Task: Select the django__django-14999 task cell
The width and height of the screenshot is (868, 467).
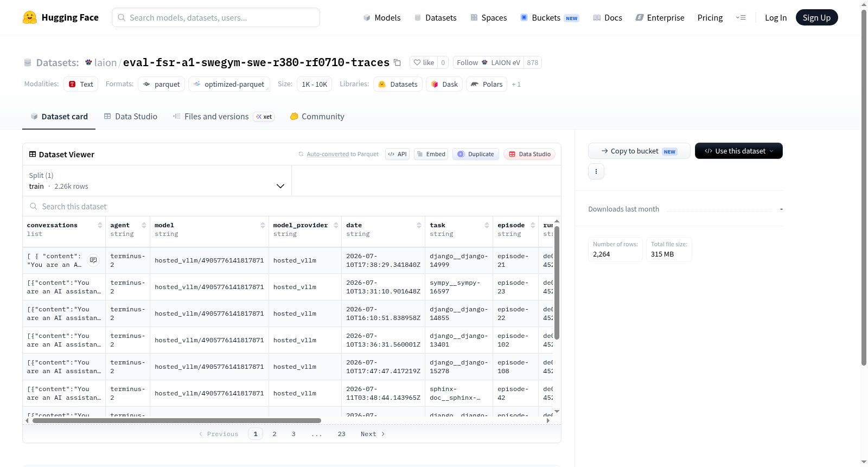Action: [458, 260]
